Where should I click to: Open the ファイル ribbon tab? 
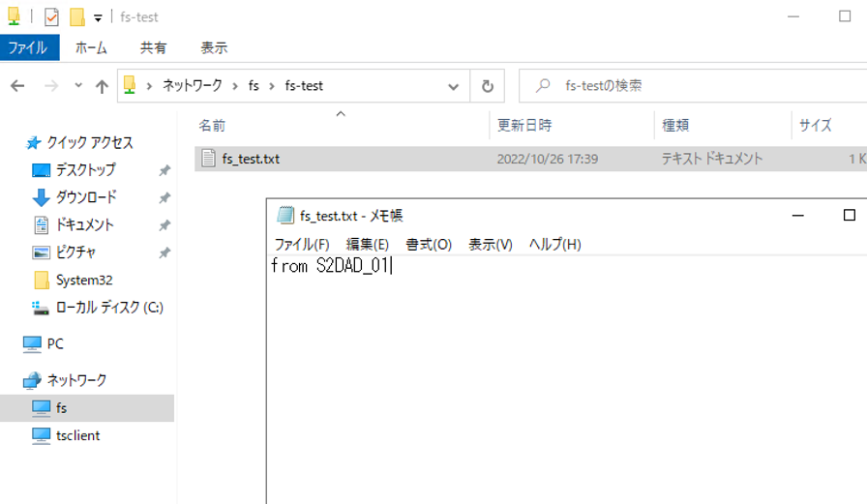(x=29, y=48)
